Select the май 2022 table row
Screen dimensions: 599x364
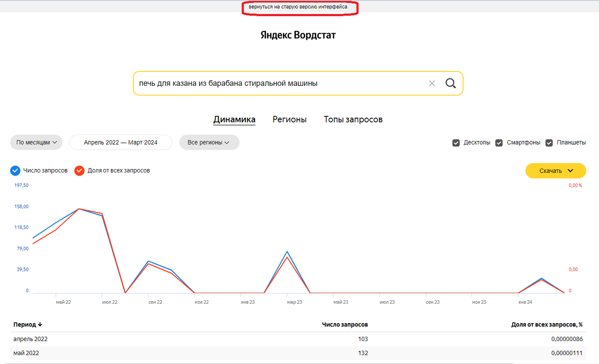pos(298,353)
